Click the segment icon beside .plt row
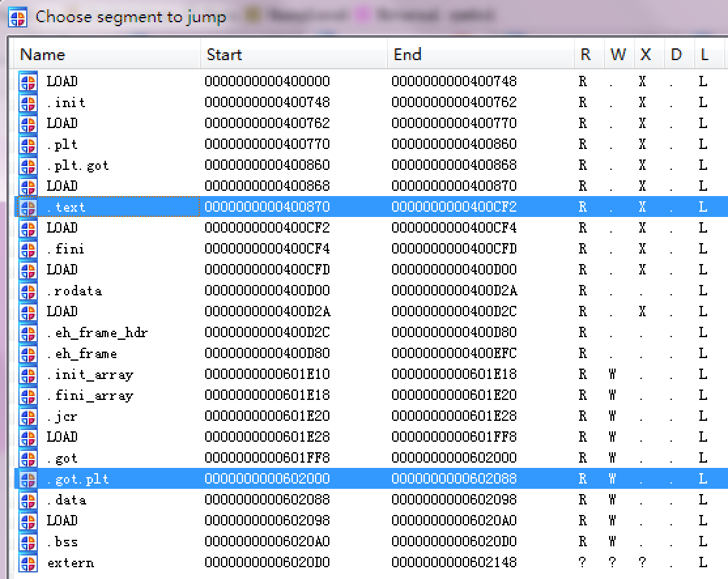Screen dimensions: 728x579 [x=28, y=144]
